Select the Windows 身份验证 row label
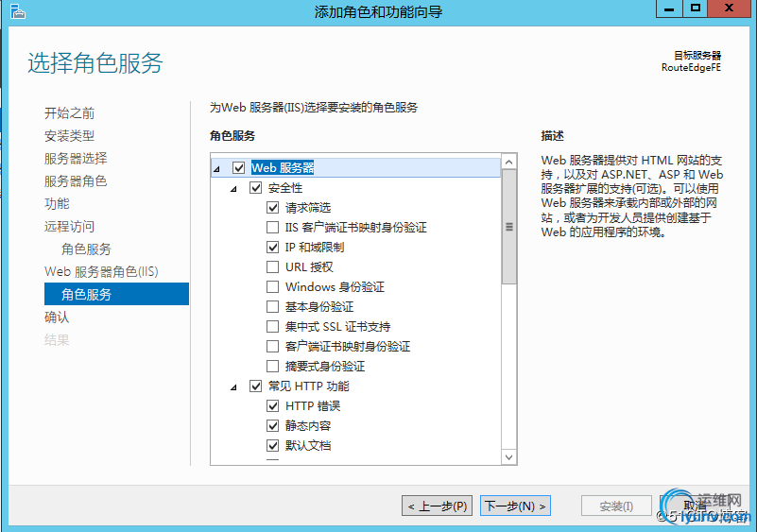The height and width of the screenshot is (532, 757). click(335, 286)
